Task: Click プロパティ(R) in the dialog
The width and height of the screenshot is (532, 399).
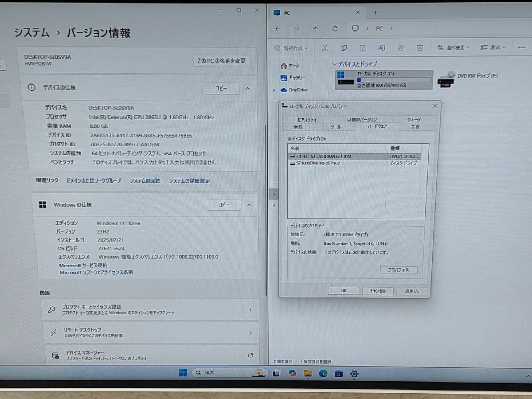Action: [399, 270]
